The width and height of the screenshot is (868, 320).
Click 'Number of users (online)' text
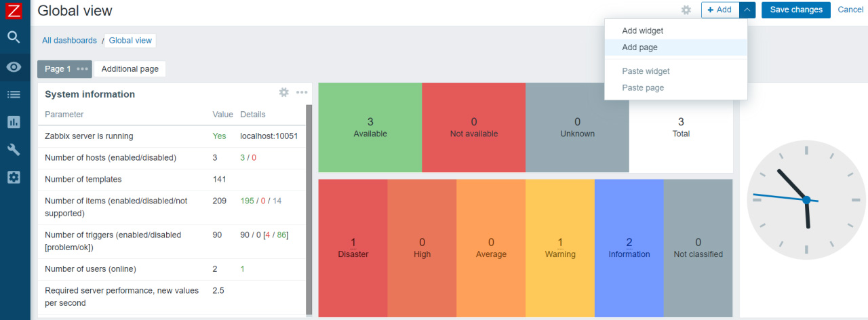click(x=90, y=269)
